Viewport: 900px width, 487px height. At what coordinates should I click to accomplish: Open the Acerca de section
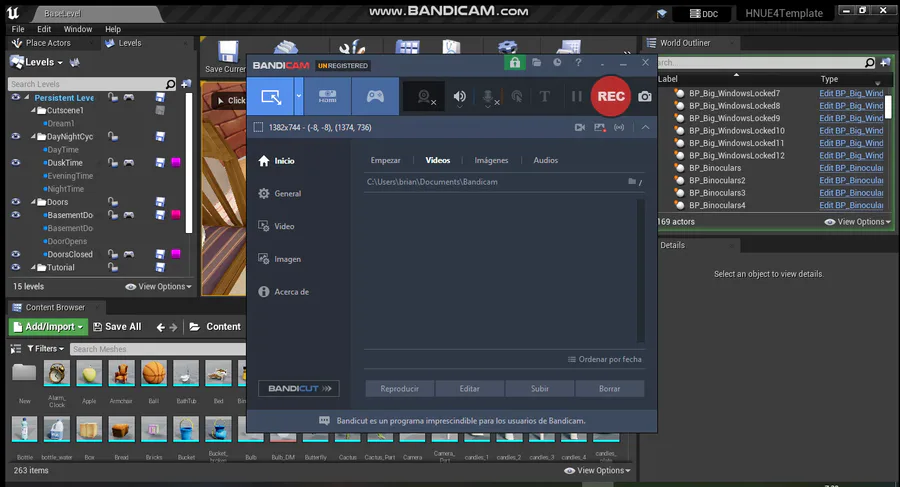tap(284, 292)
